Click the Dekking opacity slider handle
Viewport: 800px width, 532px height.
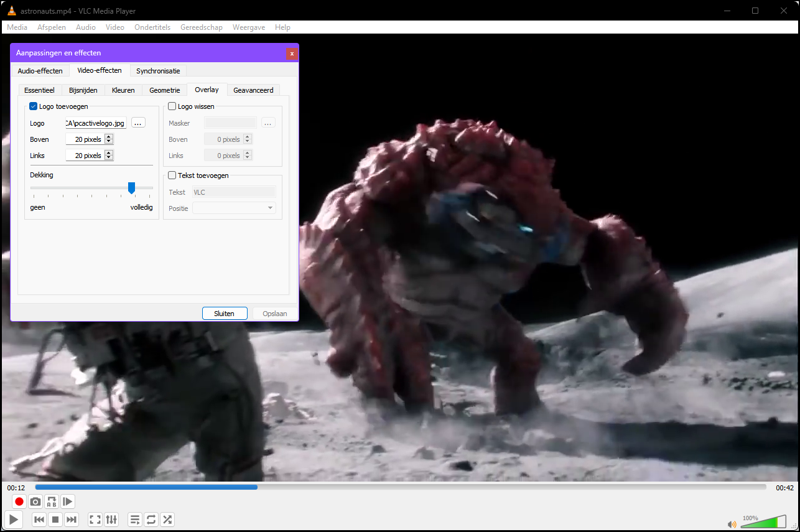pyautogui.click(x=131, y=187)
